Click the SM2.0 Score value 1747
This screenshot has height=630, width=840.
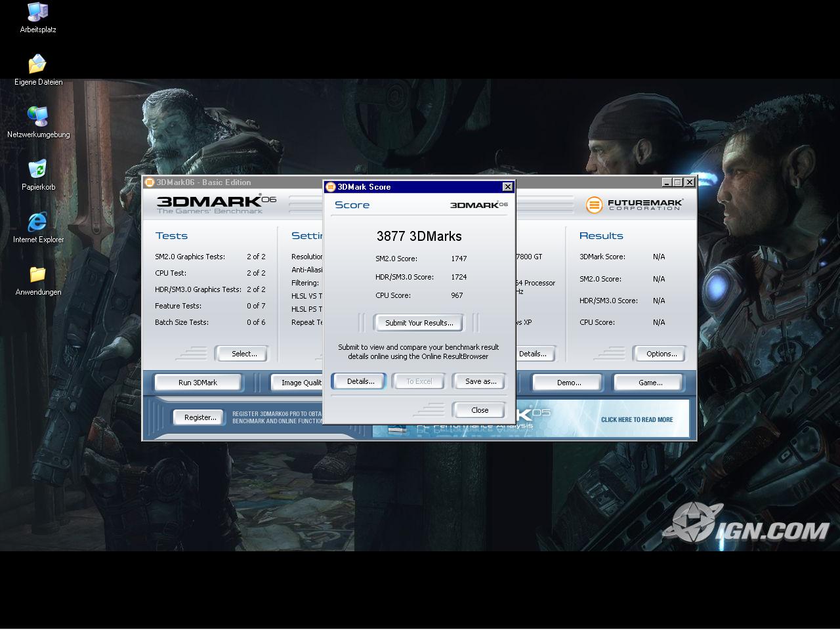tap(459, 259)
